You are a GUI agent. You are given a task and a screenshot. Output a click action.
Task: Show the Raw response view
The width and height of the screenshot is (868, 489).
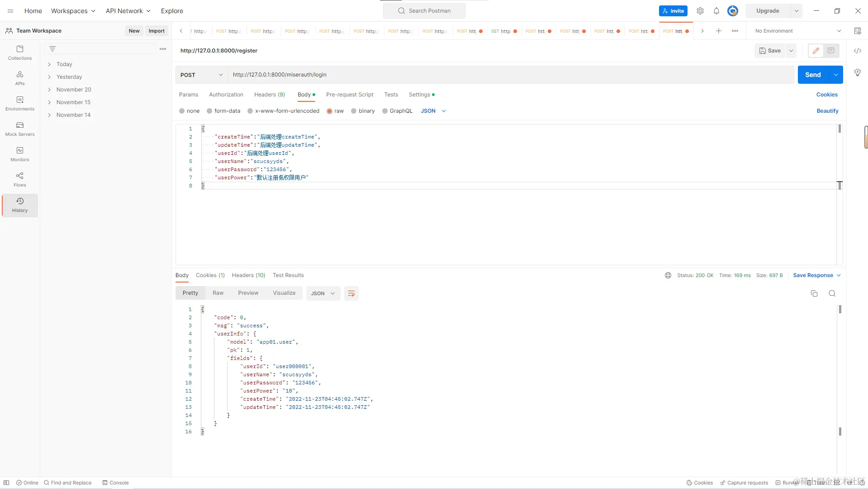pyautogui.click(x=218, y=293)
